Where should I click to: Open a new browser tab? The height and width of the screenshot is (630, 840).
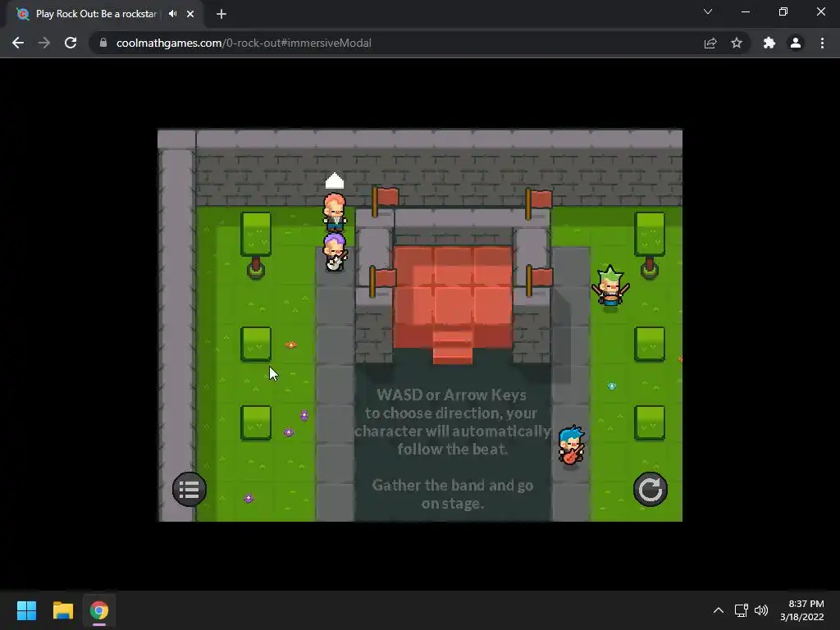pyautogui.click(x=221, y=14)
